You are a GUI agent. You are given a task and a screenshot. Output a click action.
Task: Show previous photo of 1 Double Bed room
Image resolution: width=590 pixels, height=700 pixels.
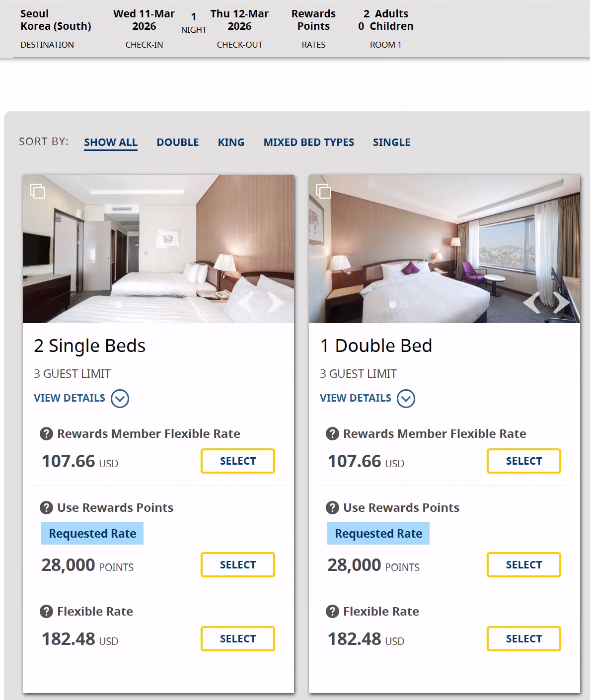tap(532, 302)
